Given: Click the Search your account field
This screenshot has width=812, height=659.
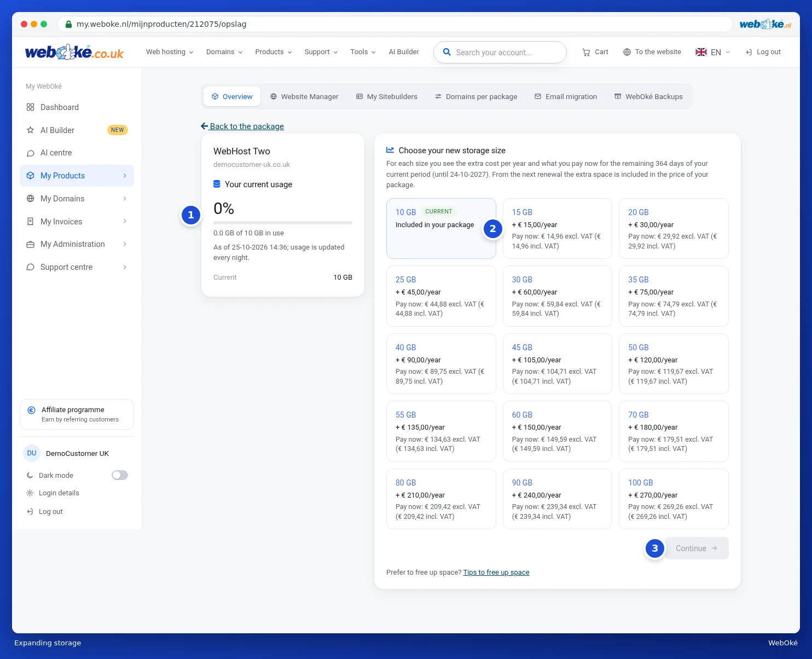Looking at the screenshot, I should pos(500,52).
